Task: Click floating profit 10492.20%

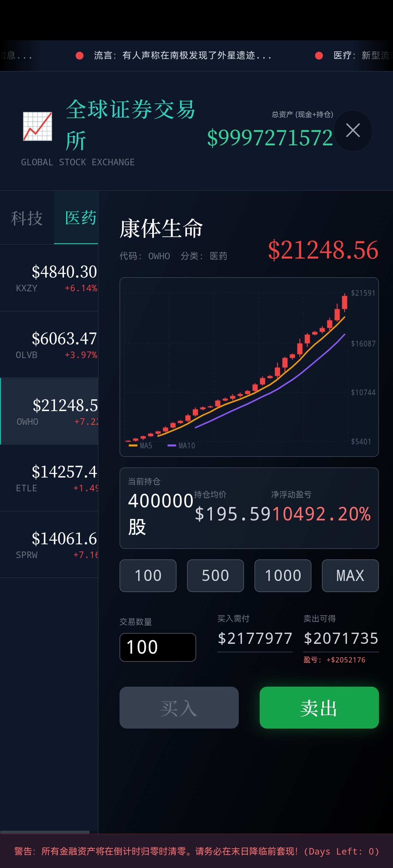Action: [322, 514]
